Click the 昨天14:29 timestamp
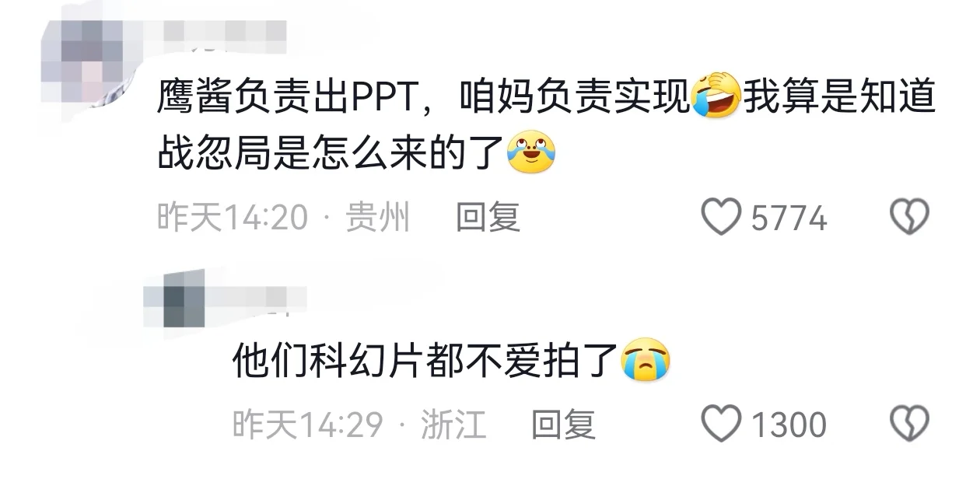 308,425
